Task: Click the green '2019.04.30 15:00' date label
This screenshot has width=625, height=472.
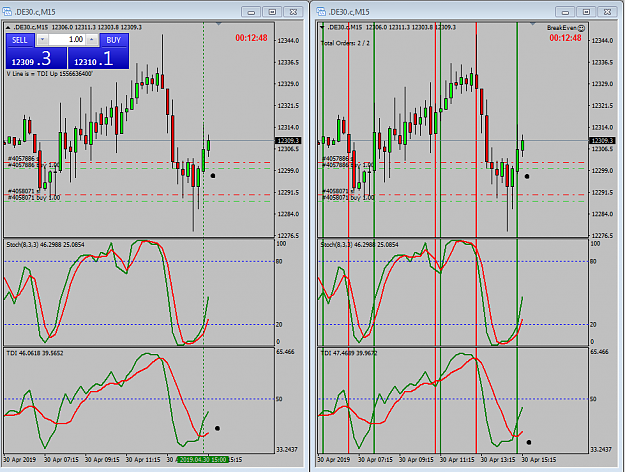Action: (203, 460)
